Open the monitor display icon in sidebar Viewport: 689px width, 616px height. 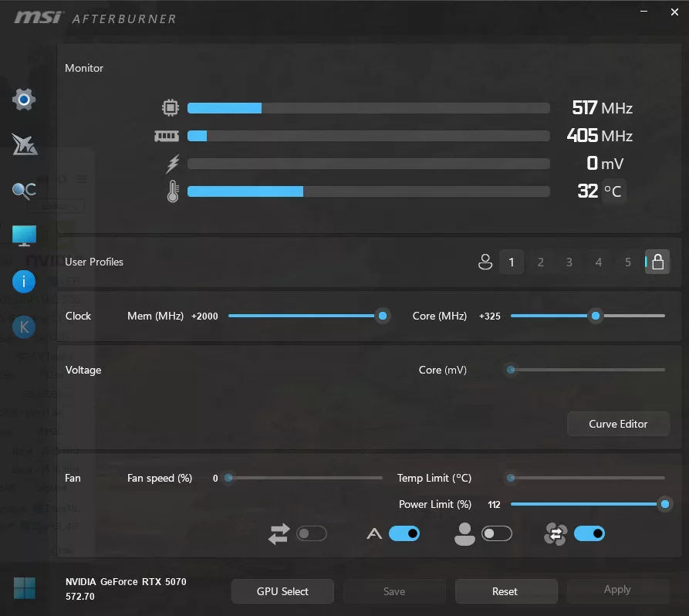tap(24, 235)
